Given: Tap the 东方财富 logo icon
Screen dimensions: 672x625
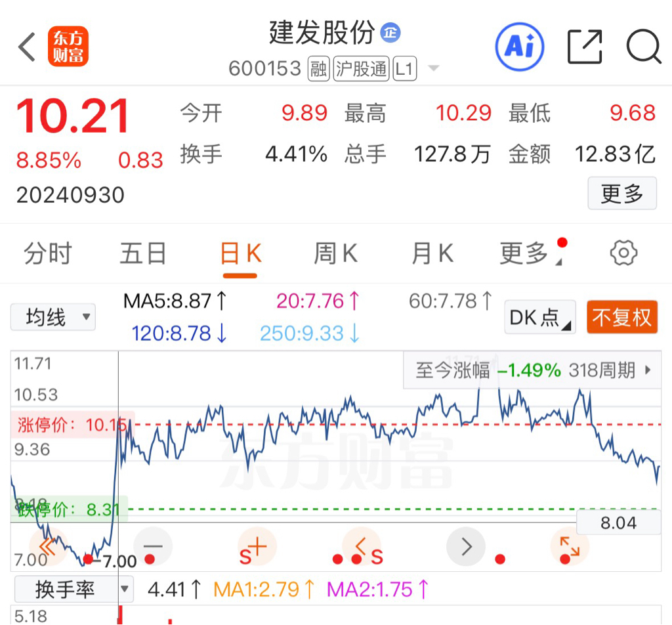Looking at the screenshot, I should pyautogui.click(x=68, y=47).
